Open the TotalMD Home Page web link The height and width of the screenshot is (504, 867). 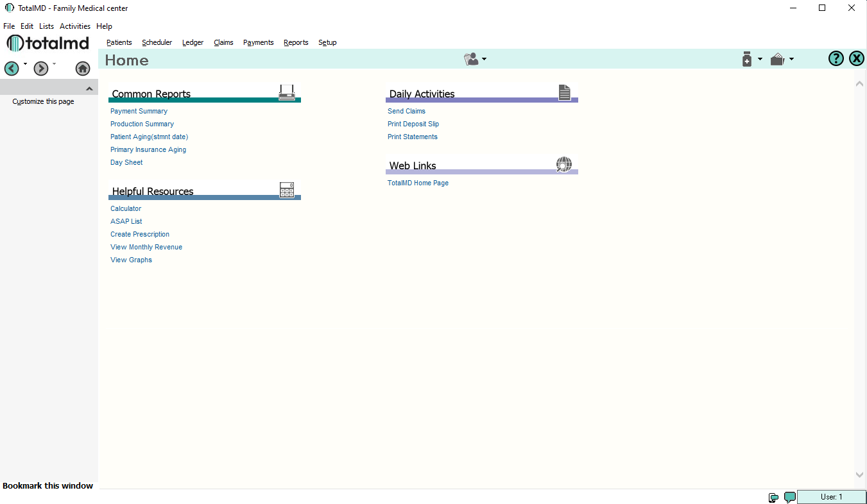[x=418, y=183]
